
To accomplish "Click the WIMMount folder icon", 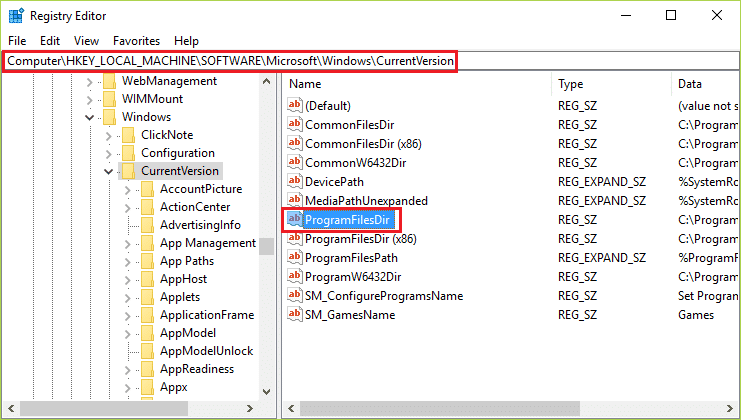I will tap(110, 99).
